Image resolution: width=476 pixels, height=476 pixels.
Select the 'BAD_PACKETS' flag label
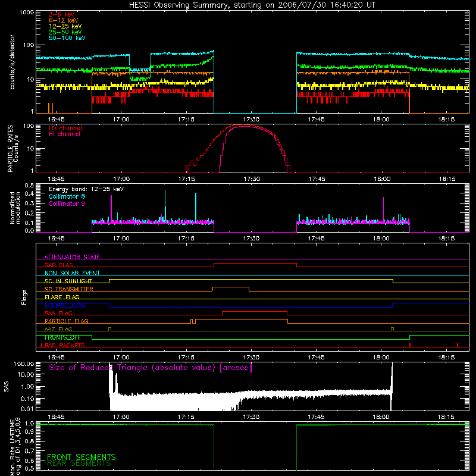point(65,345)
